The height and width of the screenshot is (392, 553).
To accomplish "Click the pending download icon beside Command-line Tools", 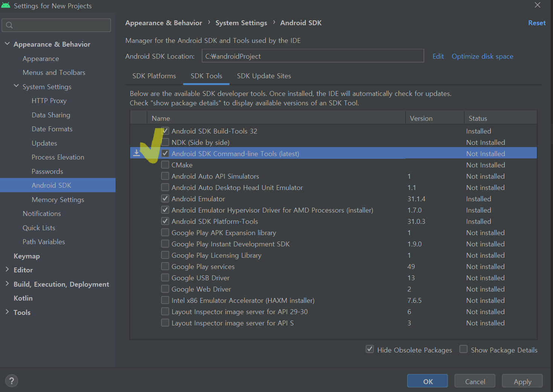I will [x=137, y=153].
